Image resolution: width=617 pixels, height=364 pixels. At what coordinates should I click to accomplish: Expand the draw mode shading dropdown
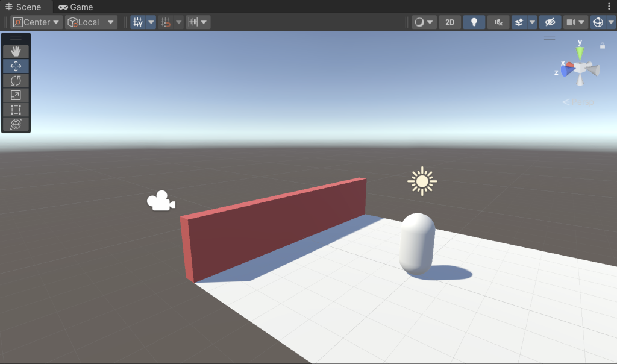coord(424,22)
